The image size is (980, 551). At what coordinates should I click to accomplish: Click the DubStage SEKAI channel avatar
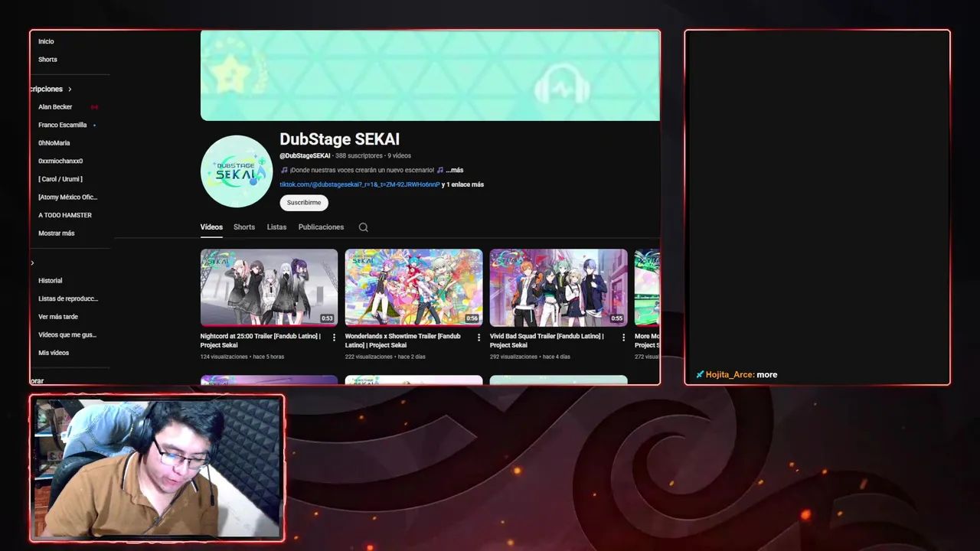click(x=237, y=171)
